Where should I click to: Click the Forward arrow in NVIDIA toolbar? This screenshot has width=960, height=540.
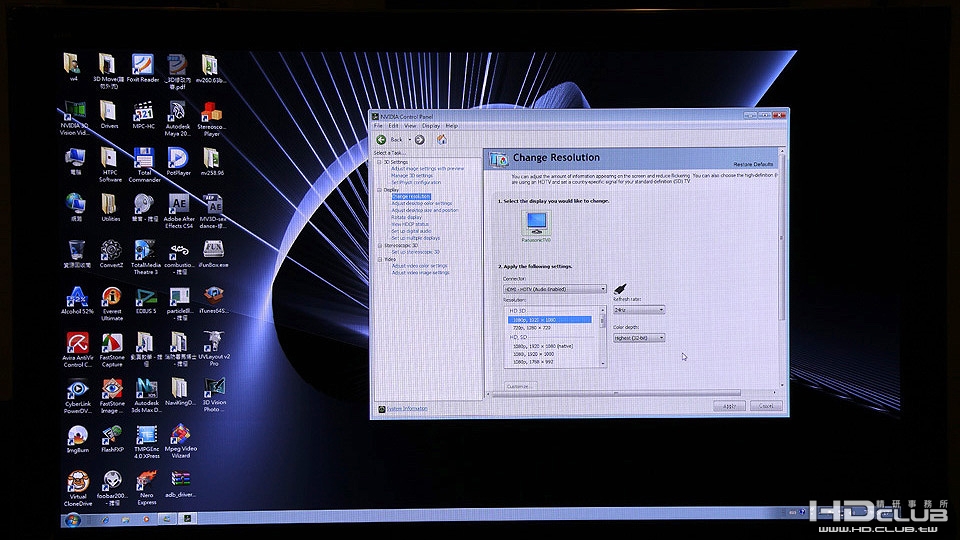point(419,140)
